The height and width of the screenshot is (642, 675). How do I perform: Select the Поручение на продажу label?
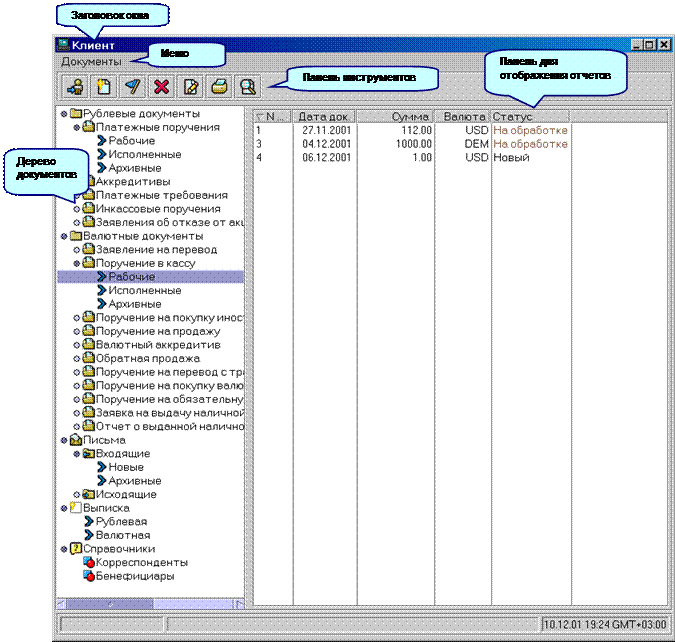(158, 331)
